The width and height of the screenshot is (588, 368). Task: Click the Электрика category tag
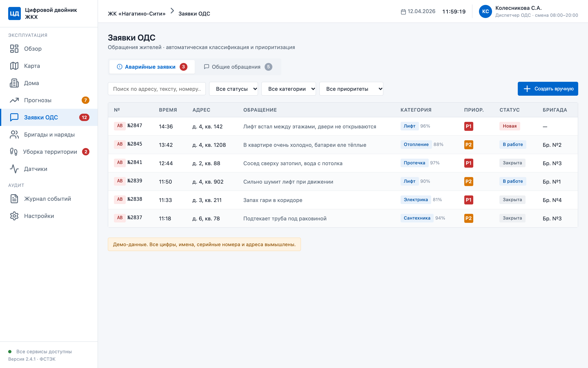click(x=416, y=200)
